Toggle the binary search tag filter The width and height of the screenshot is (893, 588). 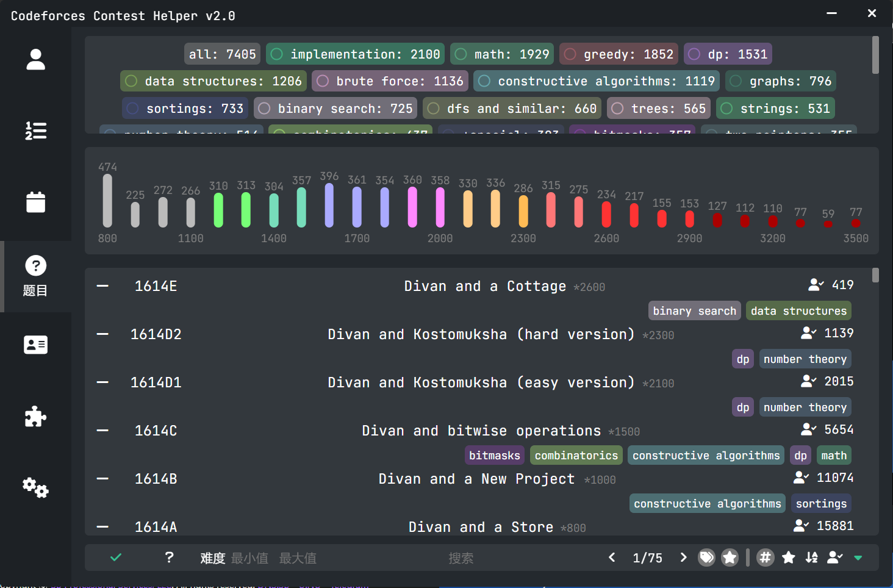pyautogui.click(x=335, y=109)
